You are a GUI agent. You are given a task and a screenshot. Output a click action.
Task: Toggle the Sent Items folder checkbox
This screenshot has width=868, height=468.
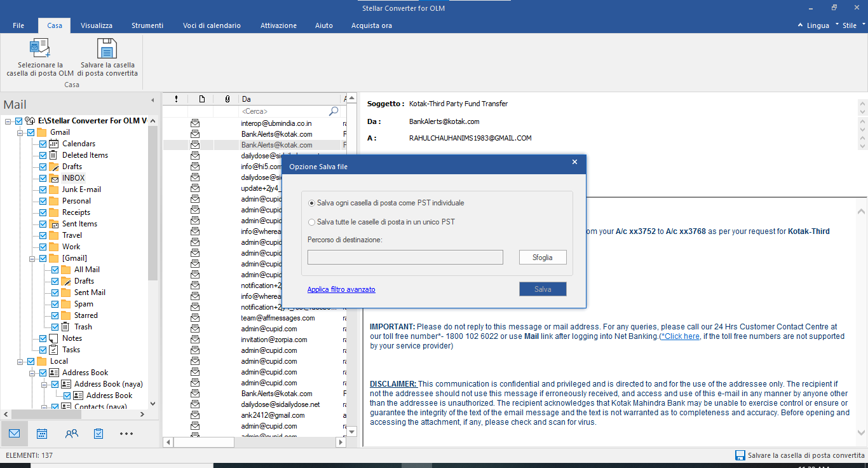click(43, 224)
